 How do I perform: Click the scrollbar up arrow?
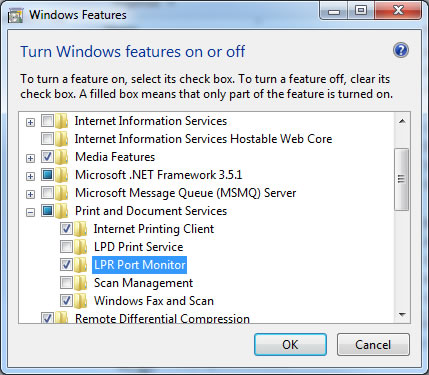(x=402, y=121)
